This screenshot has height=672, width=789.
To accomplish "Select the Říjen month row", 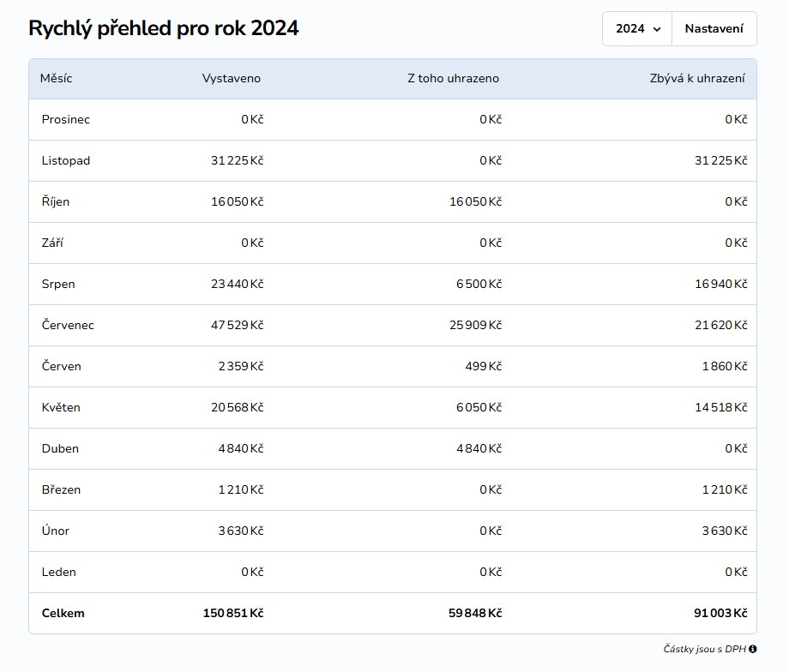I will [393, 201].
